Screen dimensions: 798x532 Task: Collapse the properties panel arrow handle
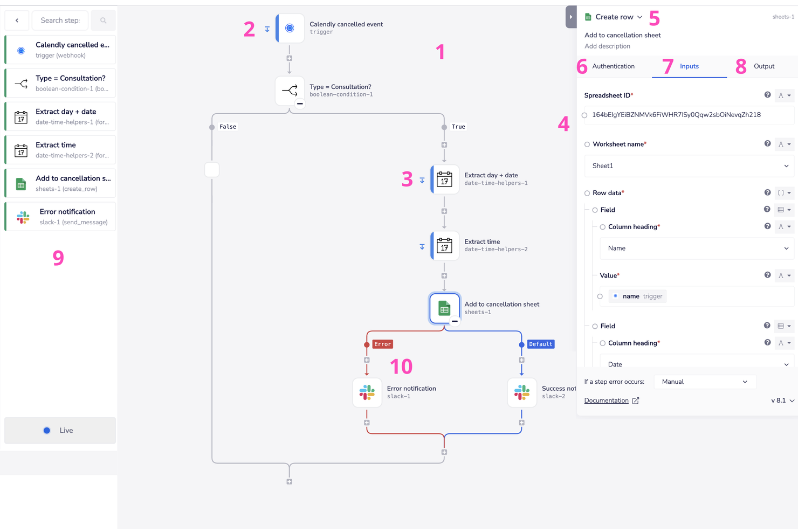tap(571, 17)
